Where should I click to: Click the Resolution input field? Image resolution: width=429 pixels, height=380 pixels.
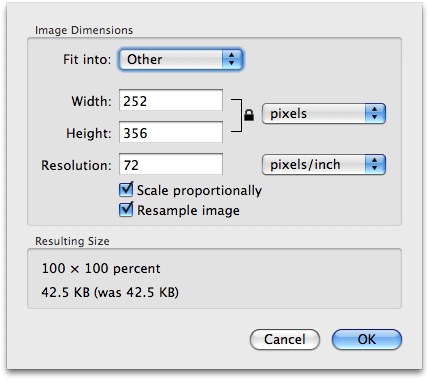171,164
